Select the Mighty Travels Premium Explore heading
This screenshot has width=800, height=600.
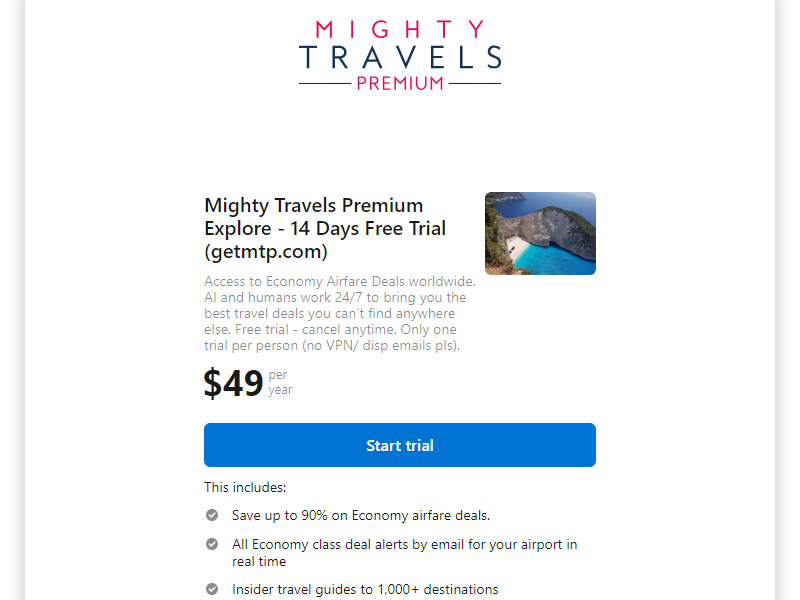tap(325, 228)
